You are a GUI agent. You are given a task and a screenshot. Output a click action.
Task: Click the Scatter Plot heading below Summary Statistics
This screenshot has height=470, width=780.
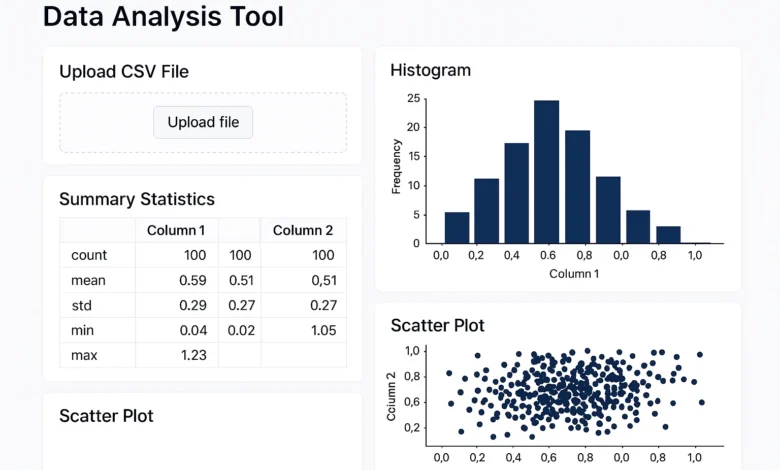pyautogui.click(x=106, y=416)
